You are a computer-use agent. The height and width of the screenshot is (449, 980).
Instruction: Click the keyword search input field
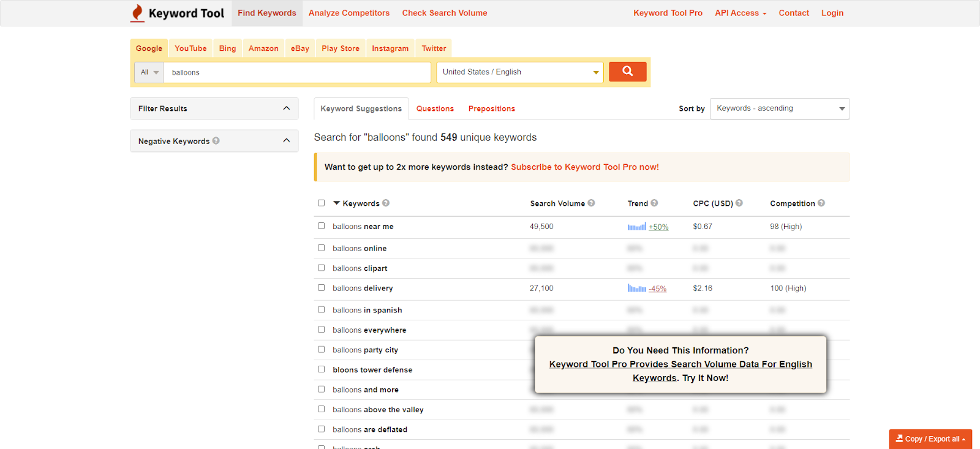pyautogui.click(x=297, y=72)
